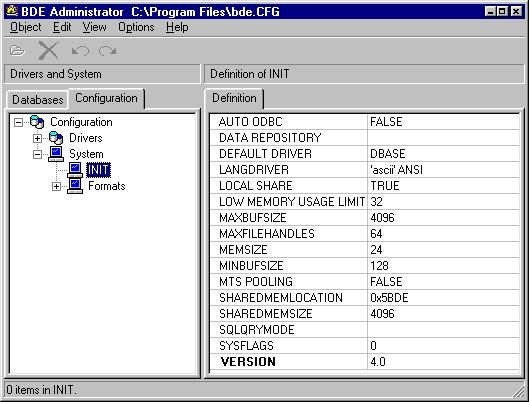
Task: Select the Formats computer icon
Action: coord(75,186)
